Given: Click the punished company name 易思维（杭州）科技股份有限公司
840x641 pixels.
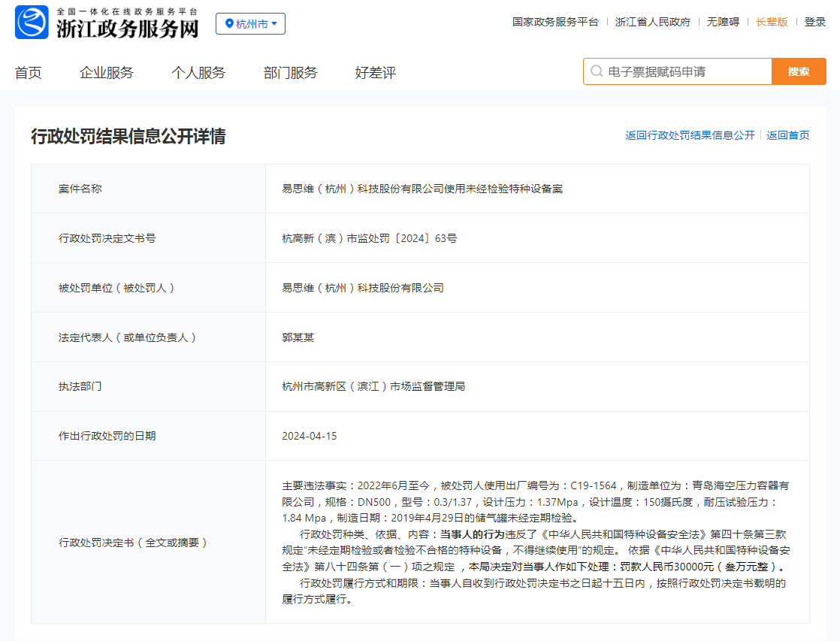Looking at the screenshot, I should pos(363,288).
